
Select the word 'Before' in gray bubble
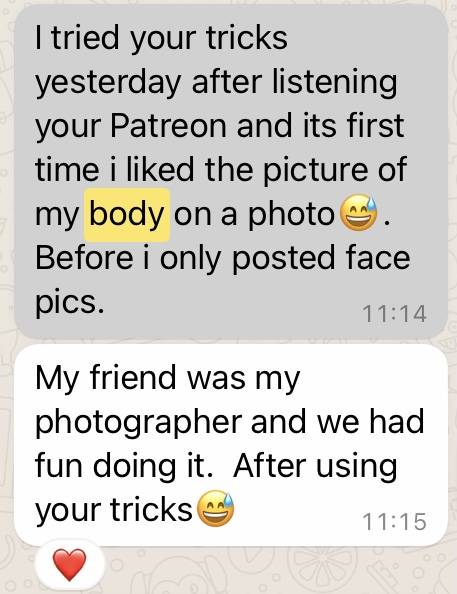point(84,257)
